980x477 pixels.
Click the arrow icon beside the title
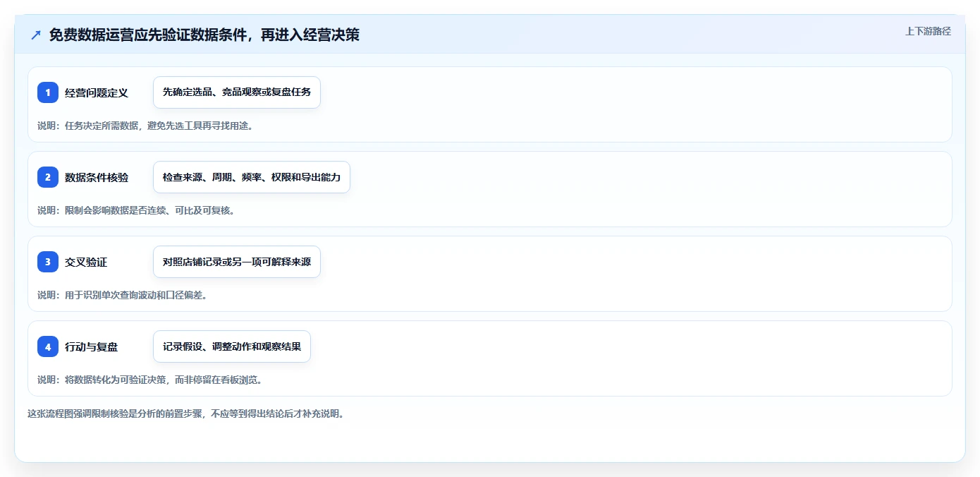click(x=36, y=35)
